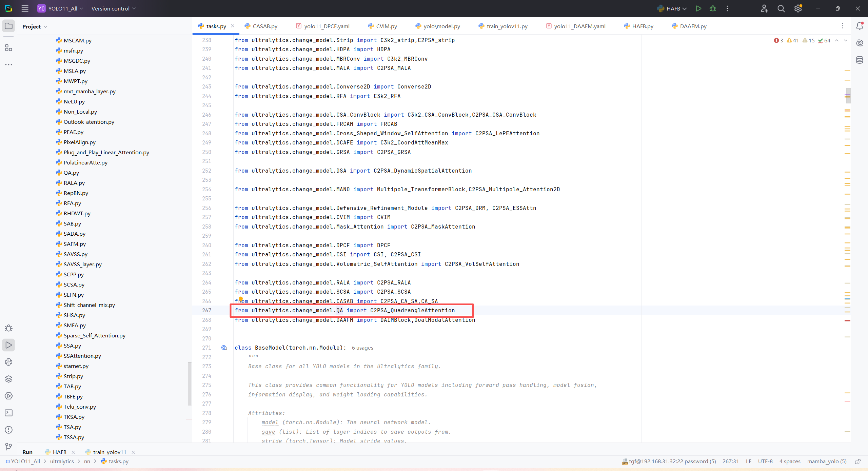
Task: Toggle the file read-only lock icon
Action: click(x=857, y=462)
